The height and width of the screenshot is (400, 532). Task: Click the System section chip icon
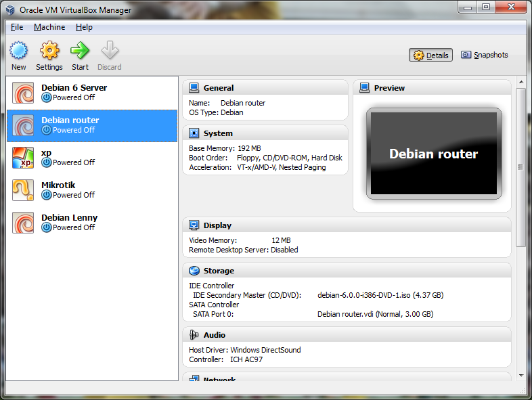pyautogui.click(x=194, y=133)
